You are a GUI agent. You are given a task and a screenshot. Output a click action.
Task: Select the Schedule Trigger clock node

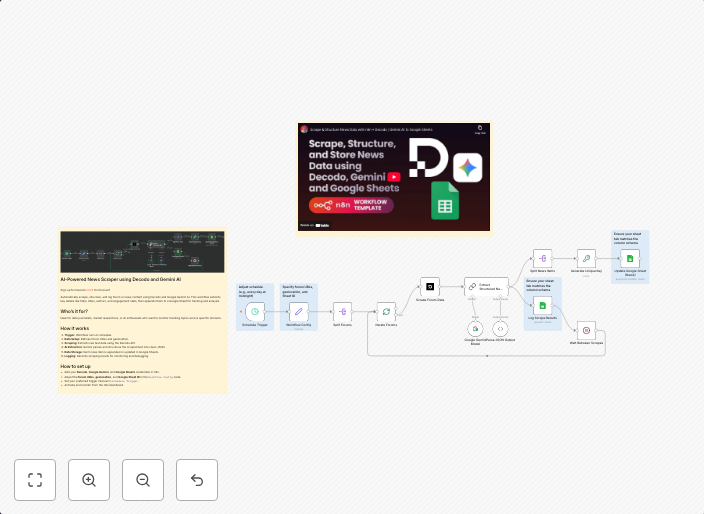click(255, 312)
